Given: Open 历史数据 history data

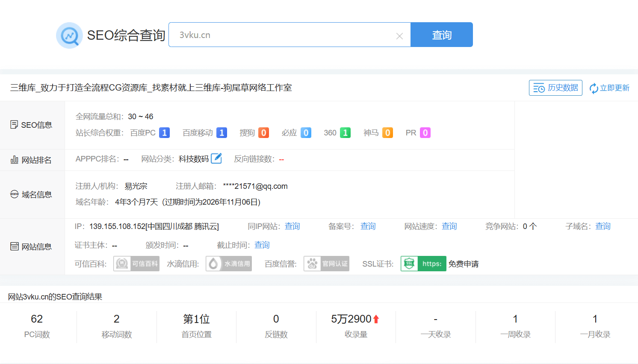Looking at the screenshot, I should [x=555, y=88].
